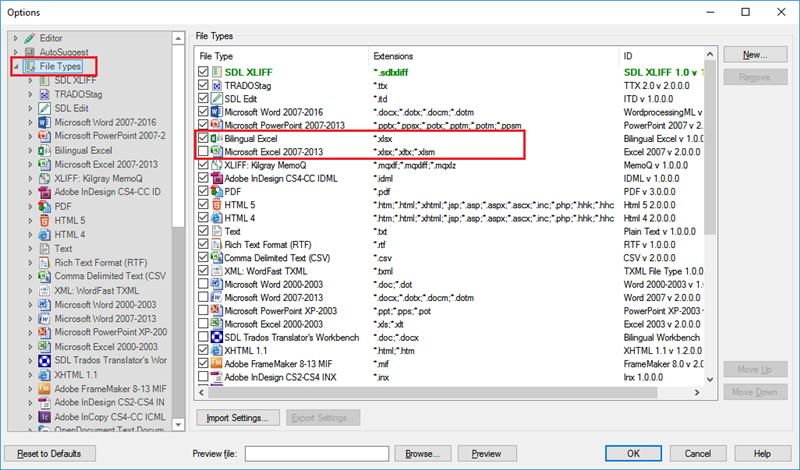
Task: Click the HTML 5 icon in tree
Action: [44, 220]
